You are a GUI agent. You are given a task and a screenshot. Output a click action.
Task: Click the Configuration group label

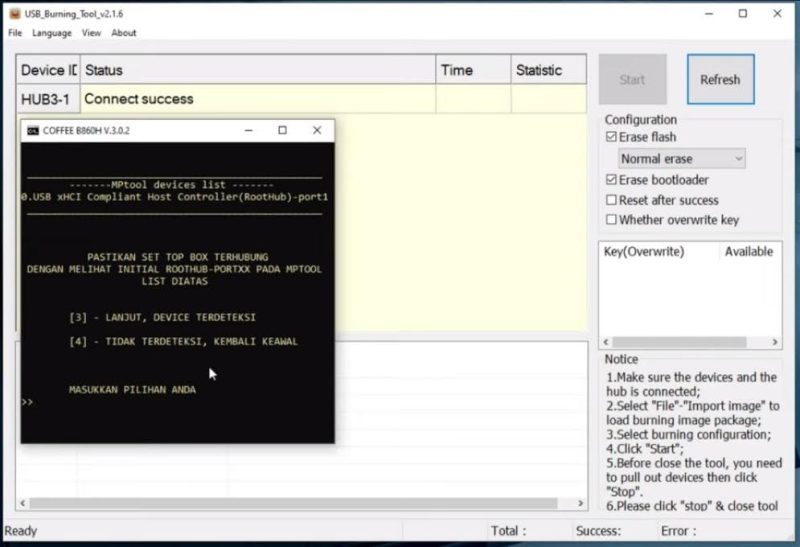pyautogui.click(x=641, y=119)
